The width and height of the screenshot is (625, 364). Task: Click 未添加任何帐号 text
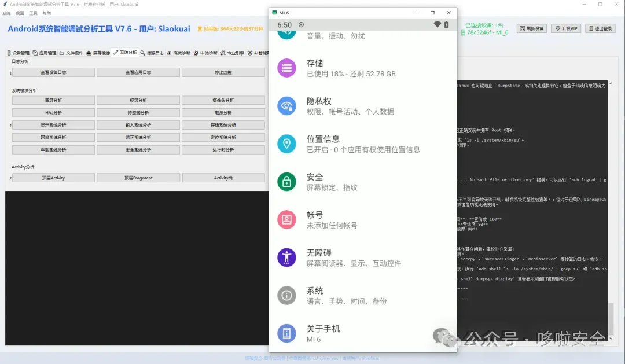tap(332, 225)
